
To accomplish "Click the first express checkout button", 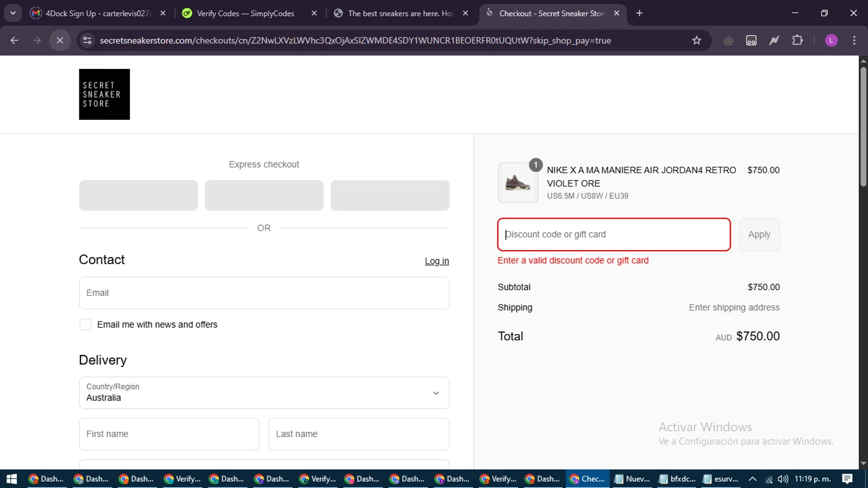I will [x=138, y=195].
